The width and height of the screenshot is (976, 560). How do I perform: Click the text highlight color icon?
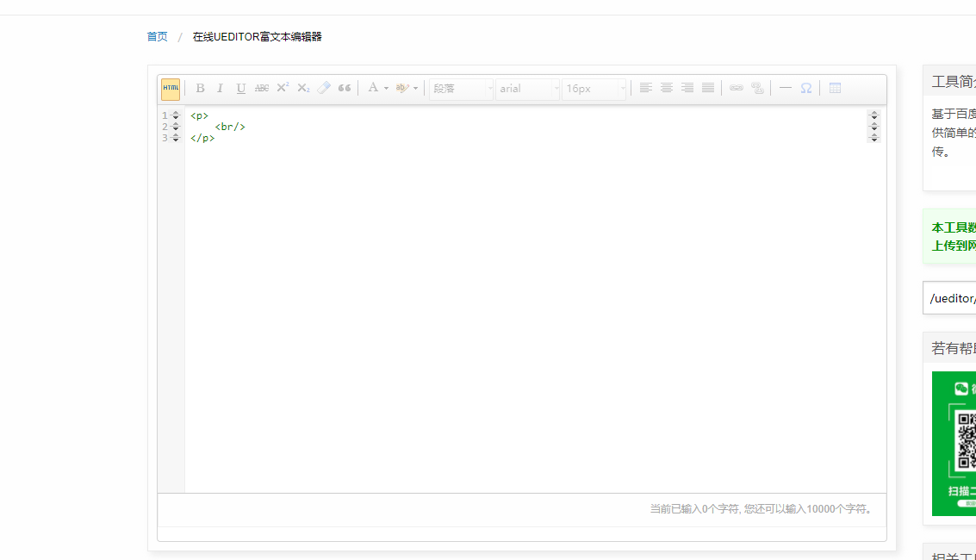(x=401, y=88)
